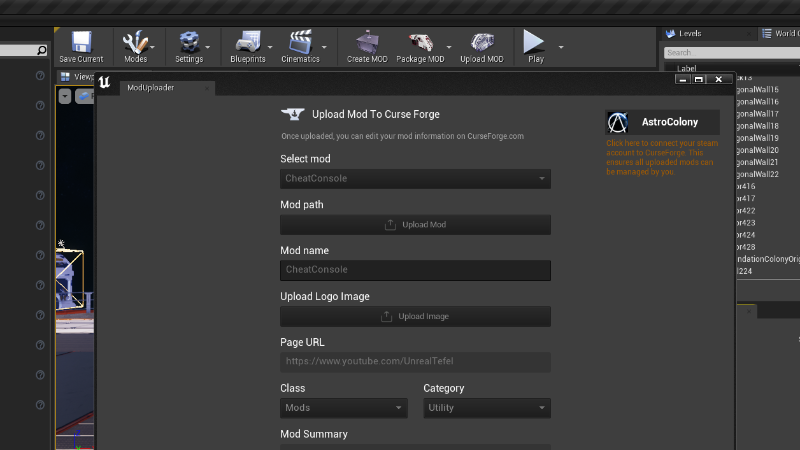Select gonalWall19 in the outliner list
Viewport: 800px width, 450px height.
point(758,138)
